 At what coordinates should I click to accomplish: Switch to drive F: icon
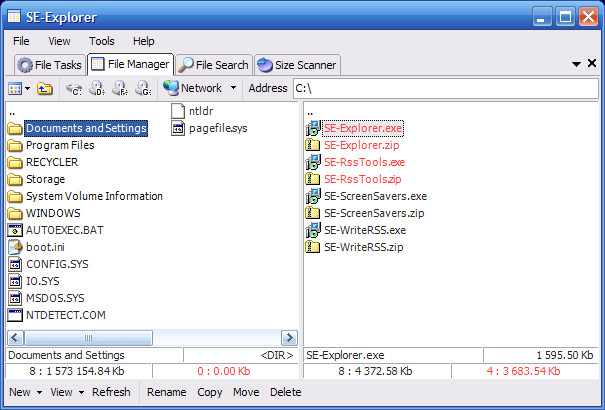(x=120, y=89)
